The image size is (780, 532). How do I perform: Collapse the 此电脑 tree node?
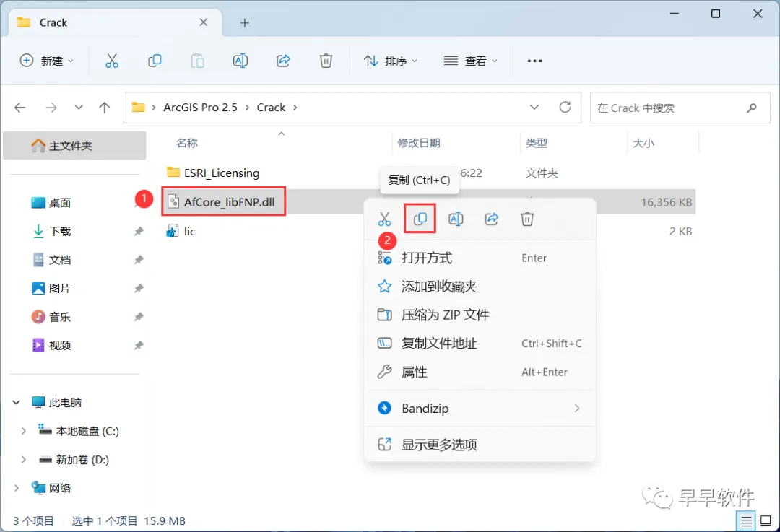pos(17,402)
